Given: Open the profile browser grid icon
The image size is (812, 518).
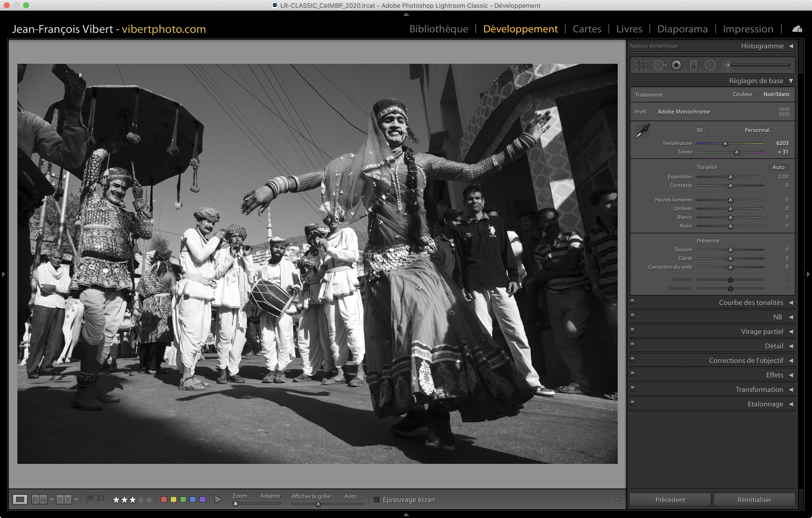Looking at the screenshot, I should click(784, 112).
